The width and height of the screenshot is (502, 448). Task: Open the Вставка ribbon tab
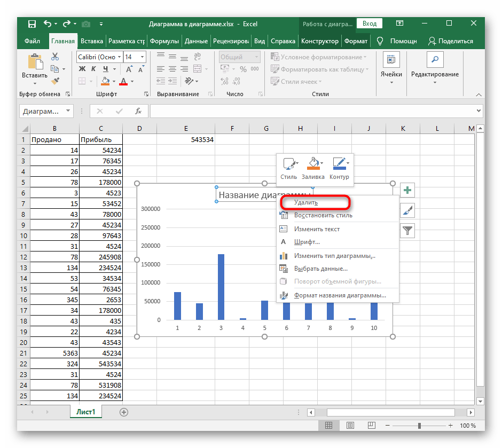click(x=92, y=41)
